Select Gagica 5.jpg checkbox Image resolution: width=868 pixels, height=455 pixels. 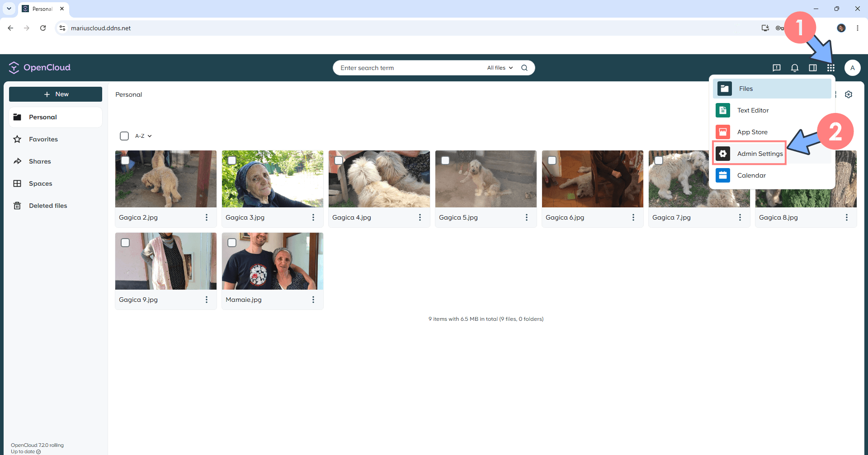445,160
